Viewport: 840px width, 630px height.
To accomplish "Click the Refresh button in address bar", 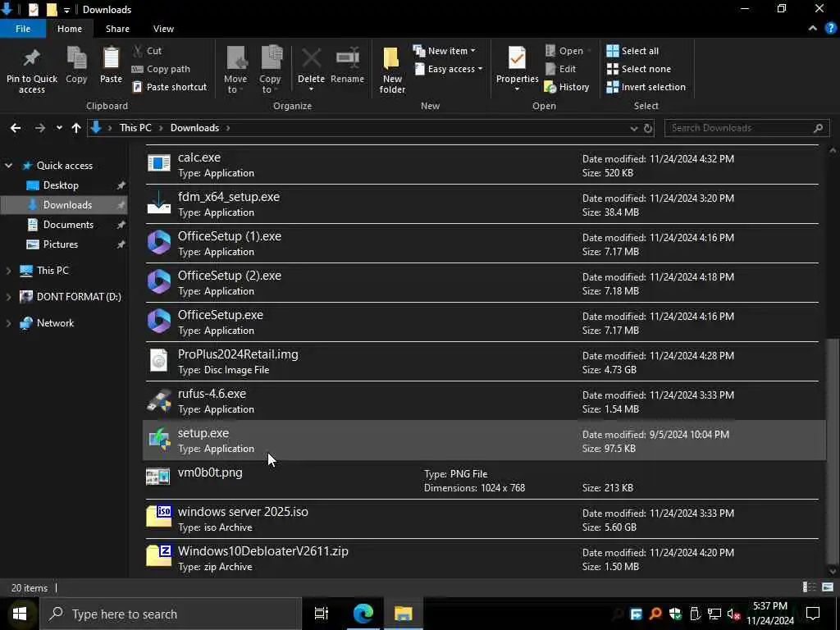I will (648, 129).
